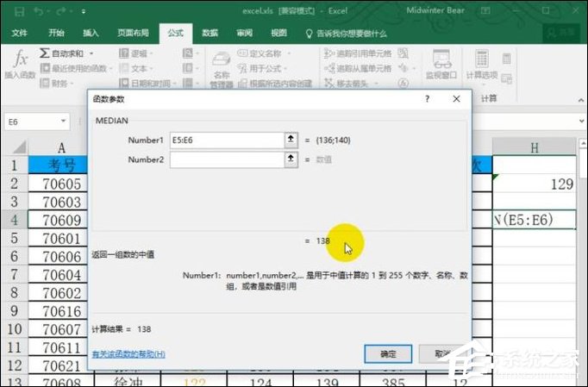588x387 pixels.
Task: Click the Share button (共享)
Action: pyautogui.click(x=561, y=33)
